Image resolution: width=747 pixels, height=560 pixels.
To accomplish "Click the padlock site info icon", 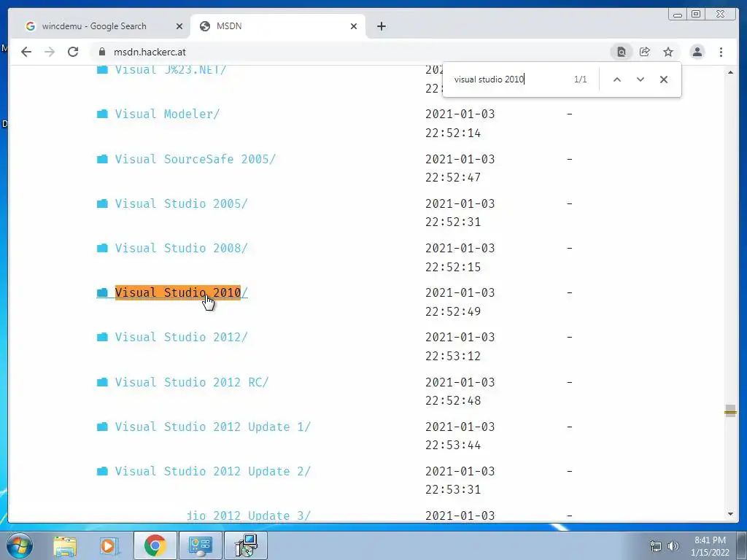I will coord(101,52).
